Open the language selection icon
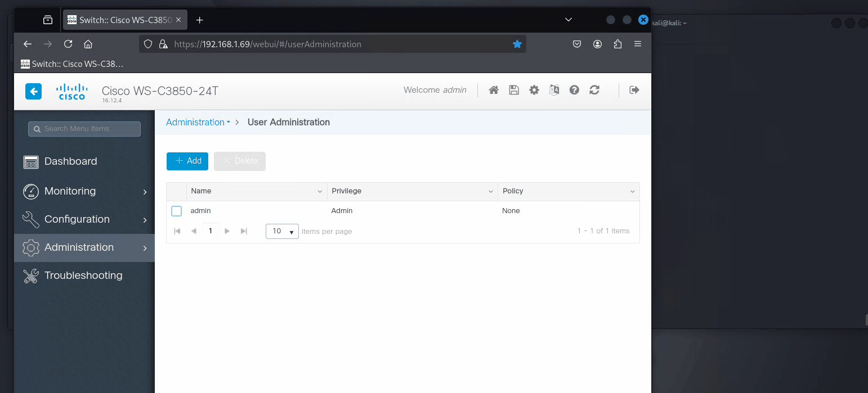 554,90
